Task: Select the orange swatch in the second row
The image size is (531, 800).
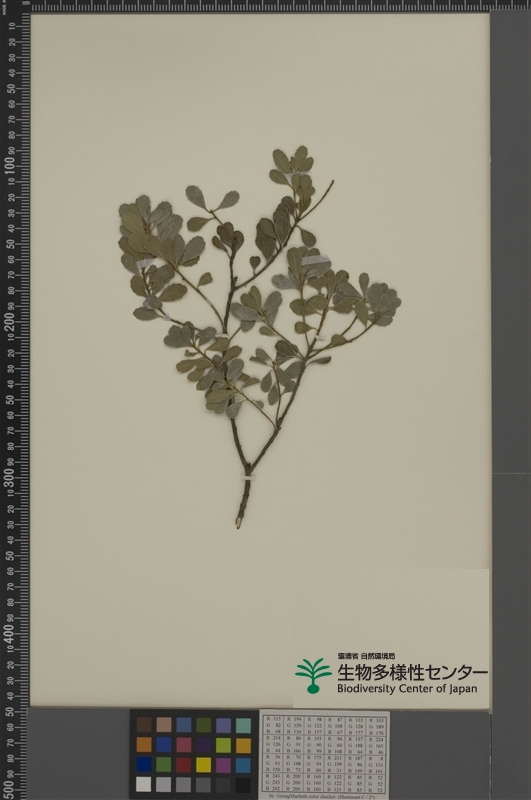Action: [x=144, y=745]
